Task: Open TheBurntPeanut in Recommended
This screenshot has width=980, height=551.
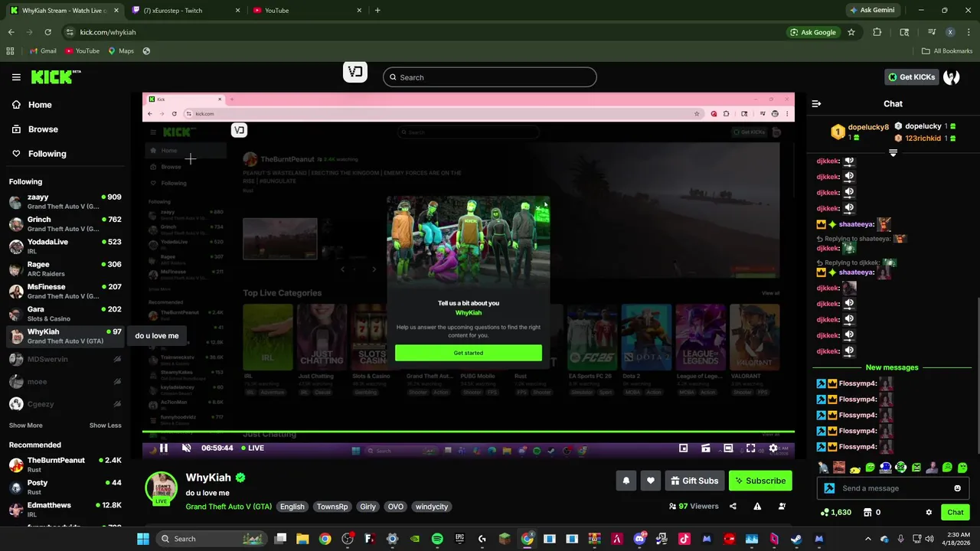Action: tap(65, 465)
